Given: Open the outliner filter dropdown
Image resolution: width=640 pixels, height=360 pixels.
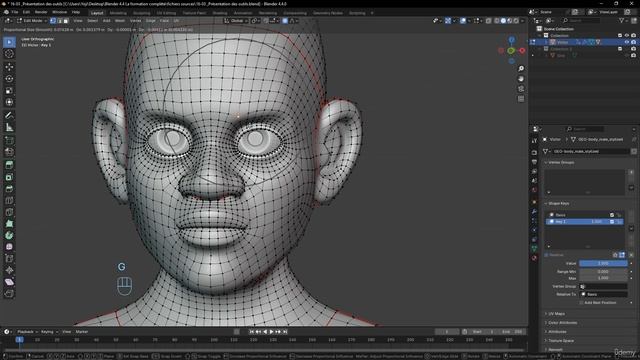Looking at the screenshot, I should pos(623,20).
